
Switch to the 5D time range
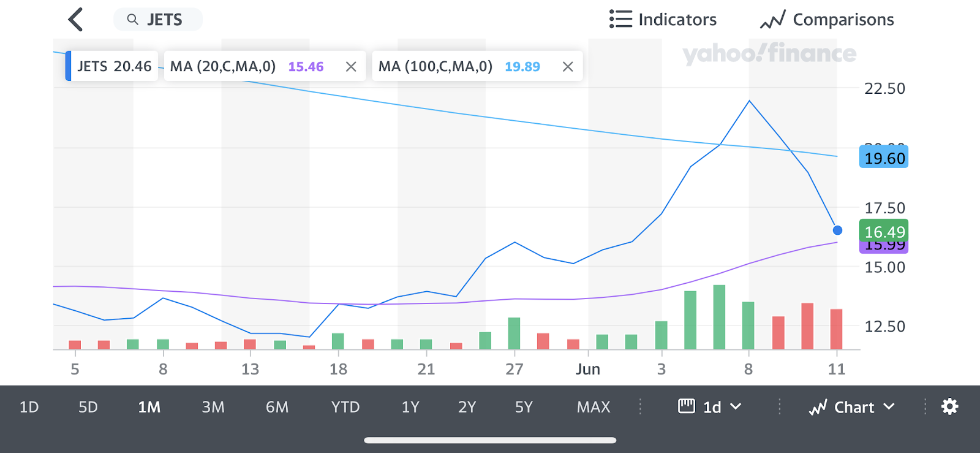coord(88,407)
